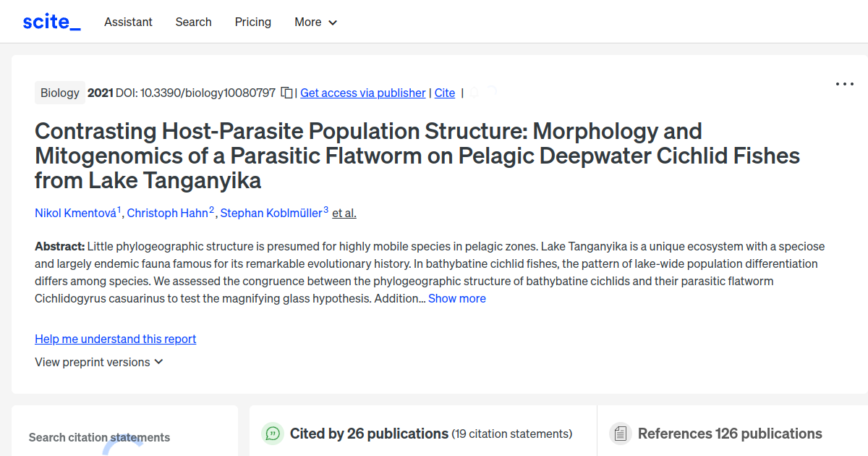Click the references document icon
The width and height of the screenshot is (868, 456).
pyautogui.click(x=621, y=433)
